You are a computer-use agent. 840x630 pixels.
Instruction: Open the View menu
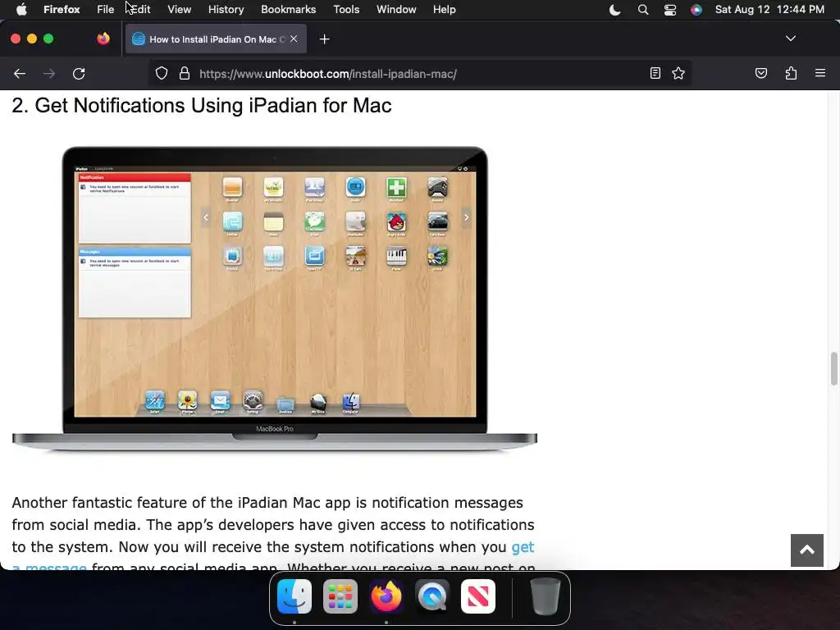click(179, 10)
